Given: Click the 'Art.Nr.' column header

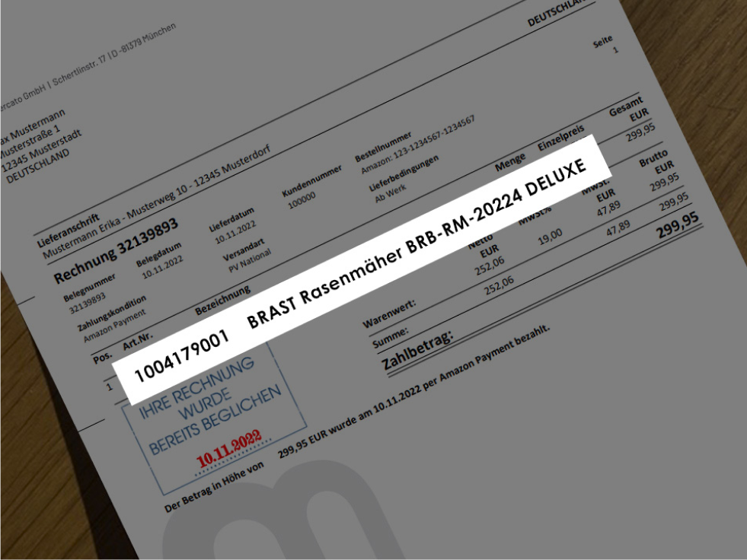Looking at the screenshot, I should pos(138,340).
